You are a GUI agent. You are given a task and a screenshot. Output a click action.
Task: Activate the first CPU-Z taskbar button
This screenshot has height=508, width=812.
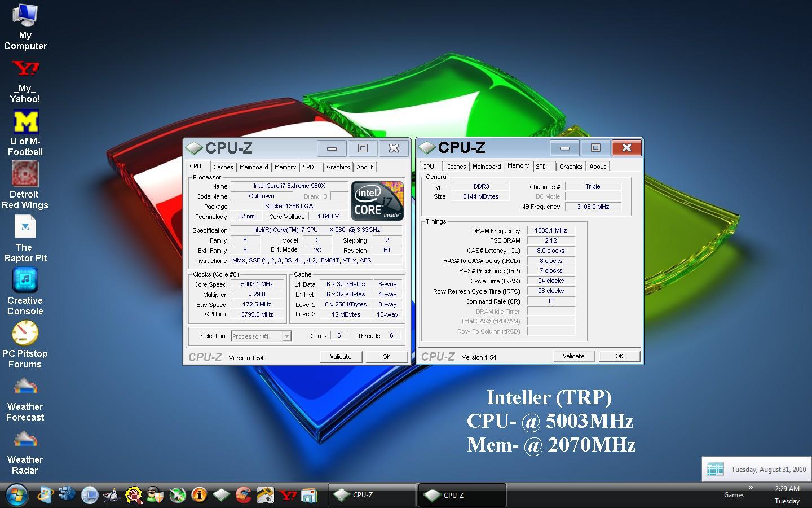[x=372, y=495]
